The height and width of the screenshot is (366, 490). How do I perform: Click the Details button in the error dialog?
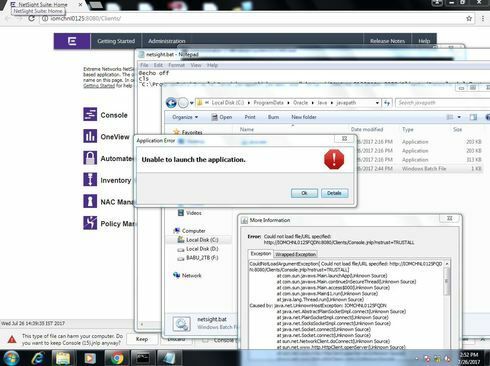click(334, 193)
